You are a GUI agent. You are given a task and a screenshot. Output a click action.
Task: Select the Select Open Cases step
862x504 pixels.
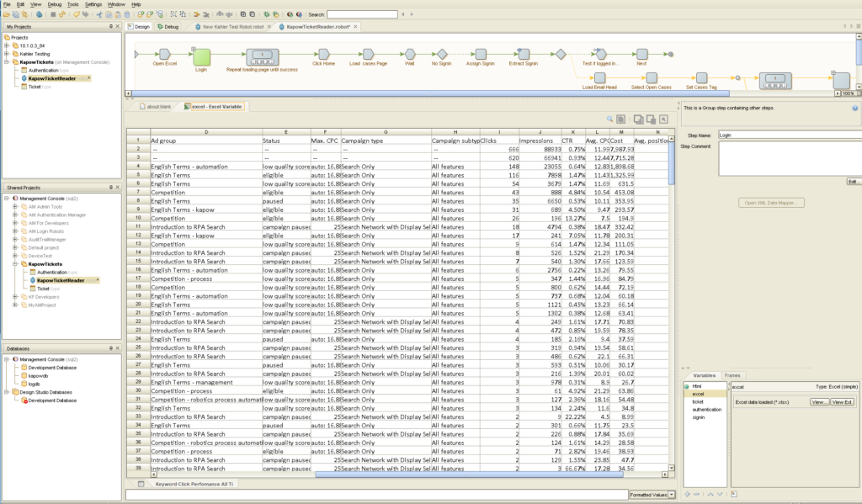click(652, 78)
